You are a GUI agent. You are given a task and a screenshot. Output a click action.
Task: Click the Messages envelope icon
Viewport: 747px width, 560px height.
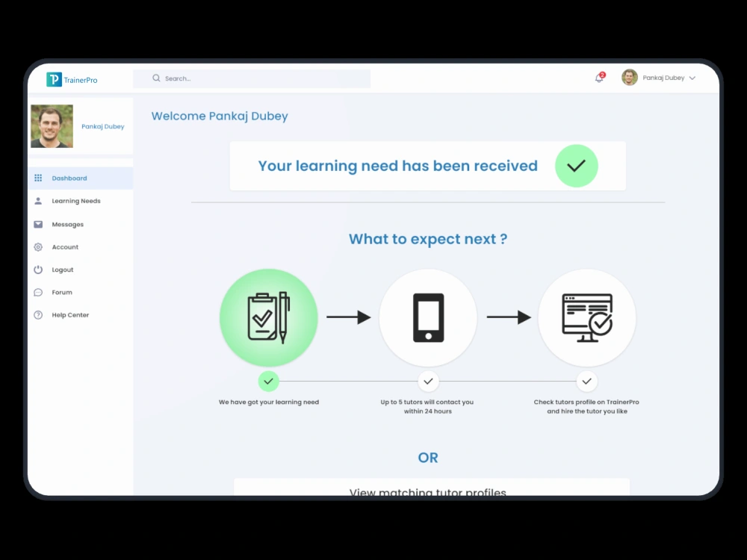(x=38, y=224)
